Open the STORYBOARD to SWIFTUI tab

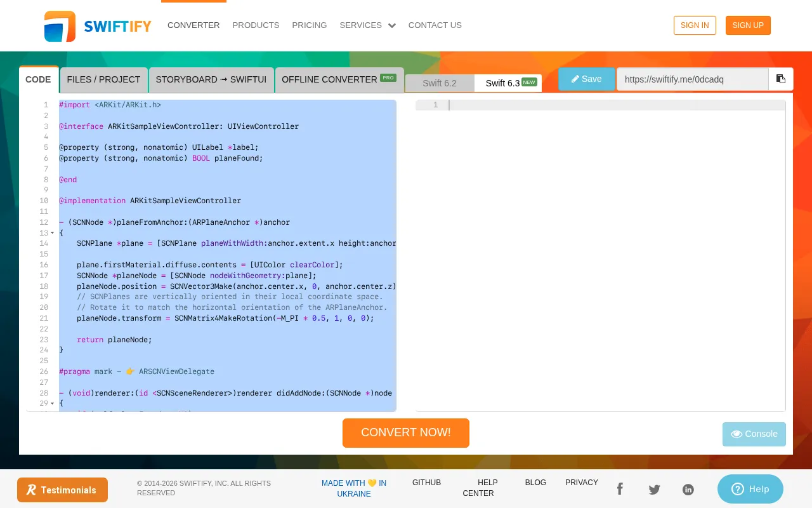(x=211, y=80)
